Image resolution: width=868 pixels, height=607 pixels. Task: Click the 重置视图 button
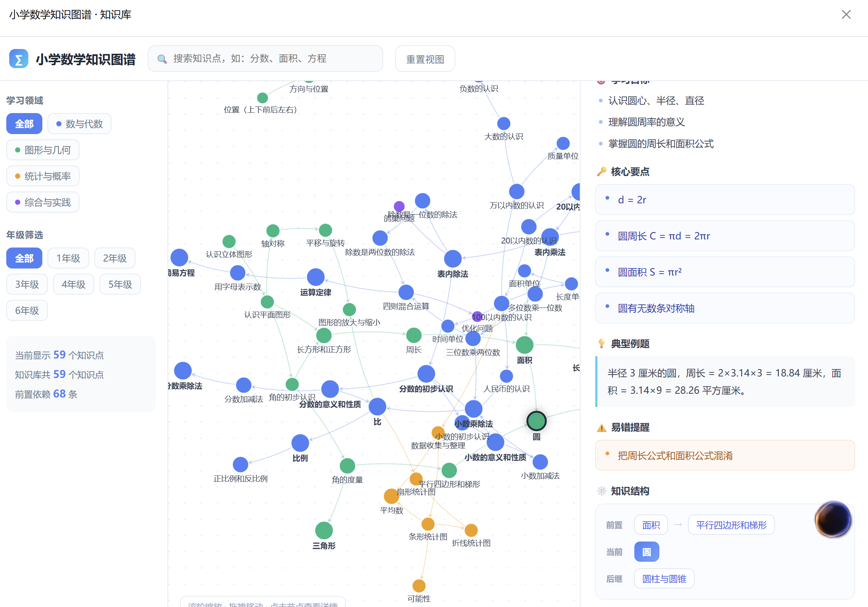[x=425, y=59]
